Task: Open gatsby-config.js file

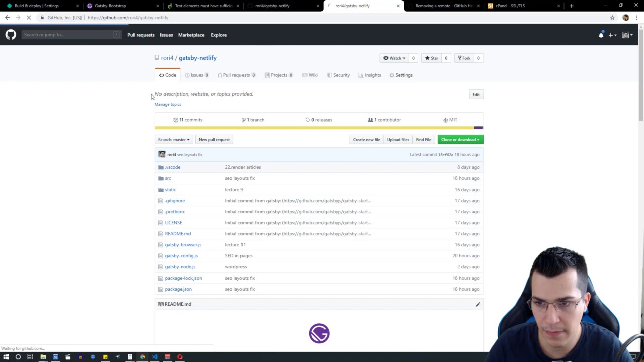Action: coord(181,256)
